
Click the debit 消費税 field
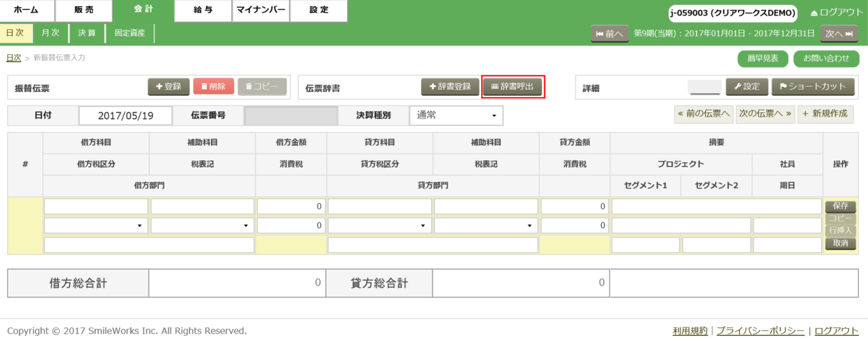pos(291,226)
